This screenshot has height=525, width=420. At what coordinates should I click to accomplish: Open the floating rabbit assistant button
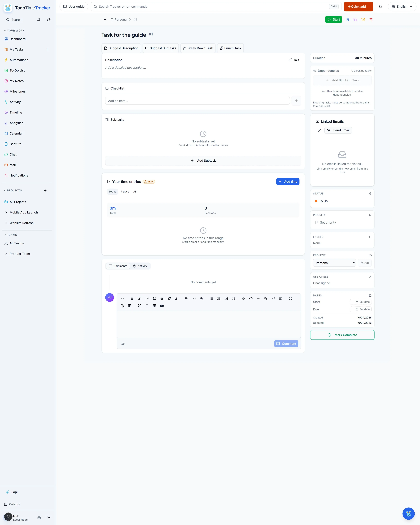click(408, 513)
